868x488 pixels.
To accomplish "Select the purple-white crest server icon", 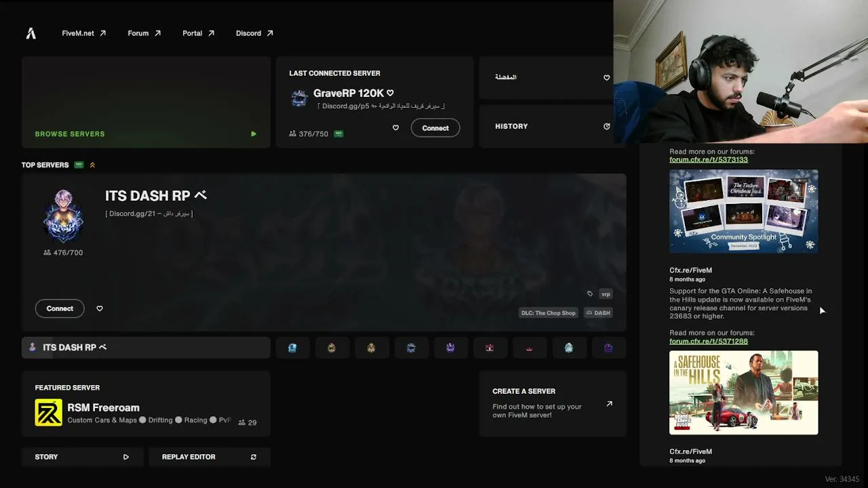I will point(450,348).
